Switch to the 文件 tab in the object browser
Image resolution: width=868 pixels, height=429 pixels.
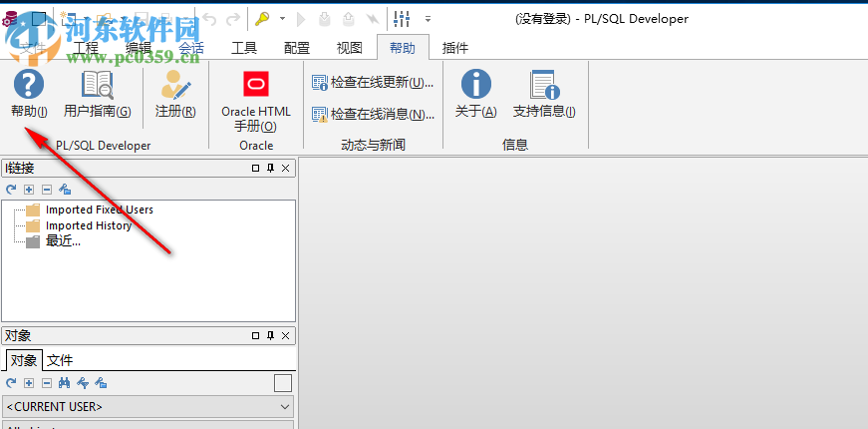click(60, 361)
